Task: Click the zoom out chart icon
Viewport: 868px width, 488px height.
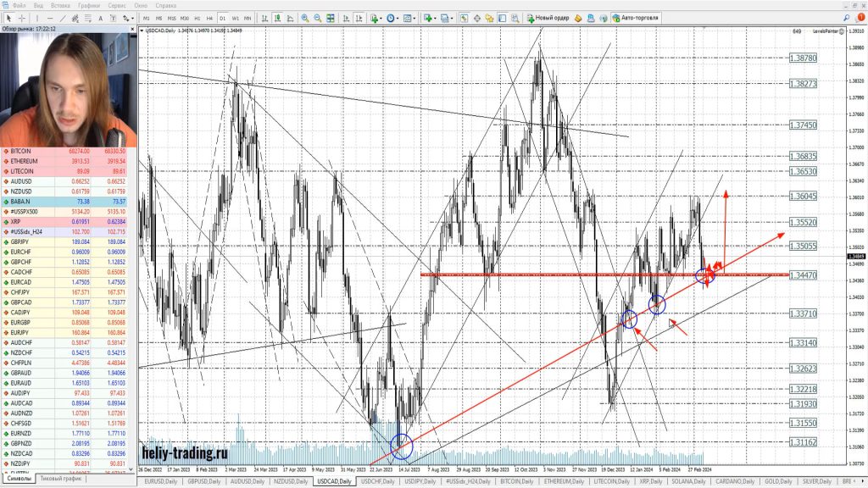Action: click(x=318, y=18)
